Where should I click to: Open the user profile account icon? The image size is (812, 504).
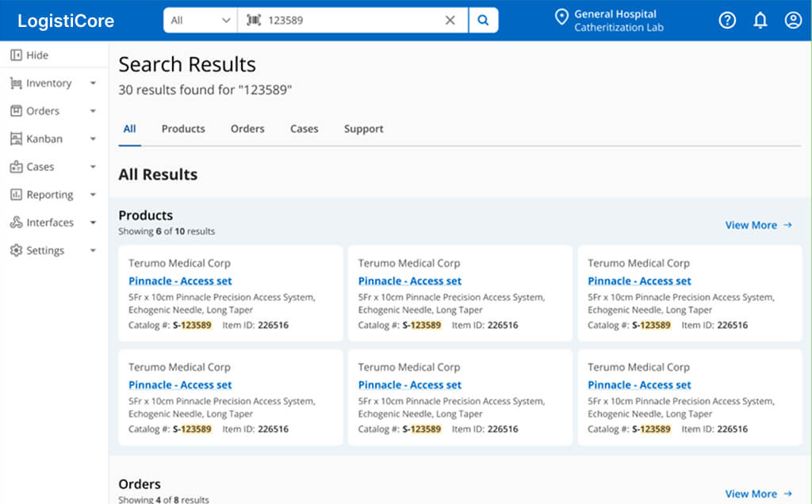(x=793, y=21)
